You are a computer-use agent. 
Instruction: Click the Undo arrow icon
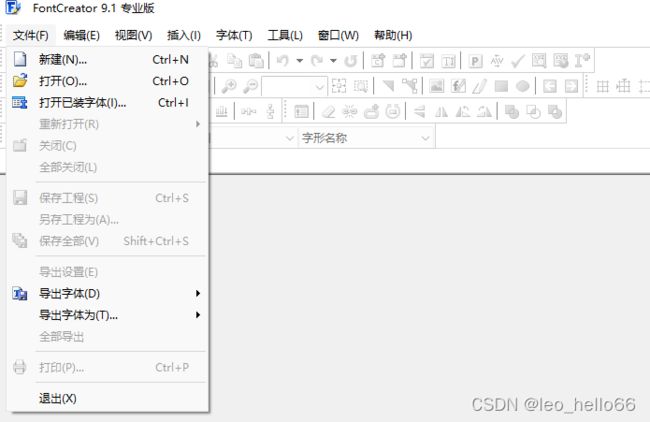[282, 61]
